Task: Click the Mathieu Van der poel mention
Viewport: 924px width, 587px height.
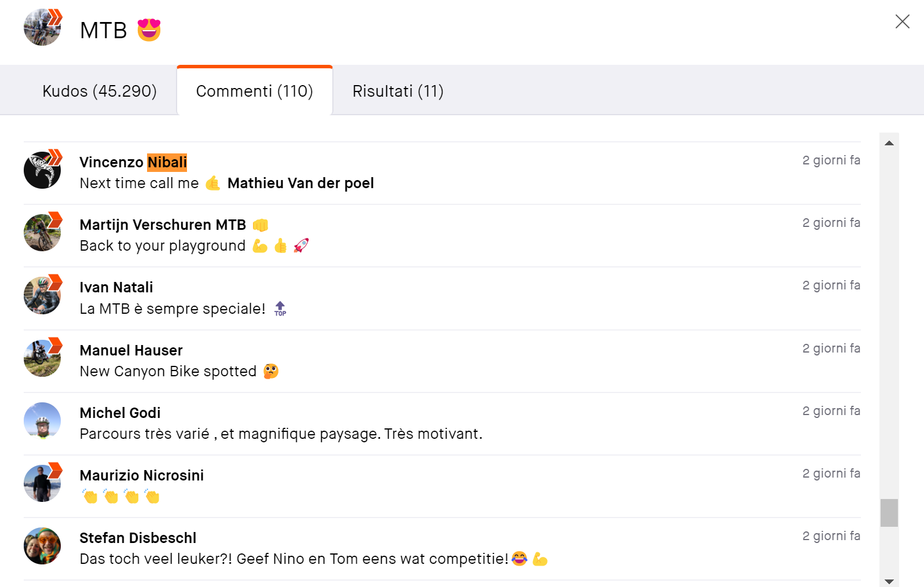Action: point(300,184)
